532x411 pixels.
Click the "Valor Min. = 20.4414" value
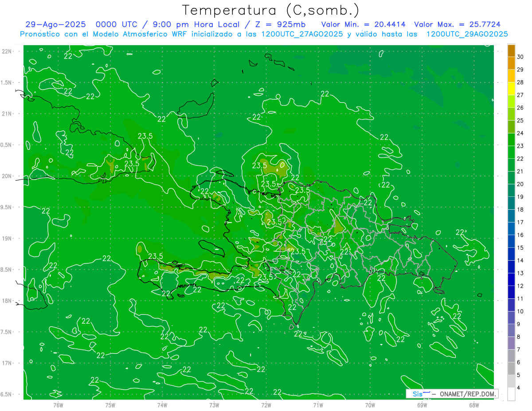point(363,24)
